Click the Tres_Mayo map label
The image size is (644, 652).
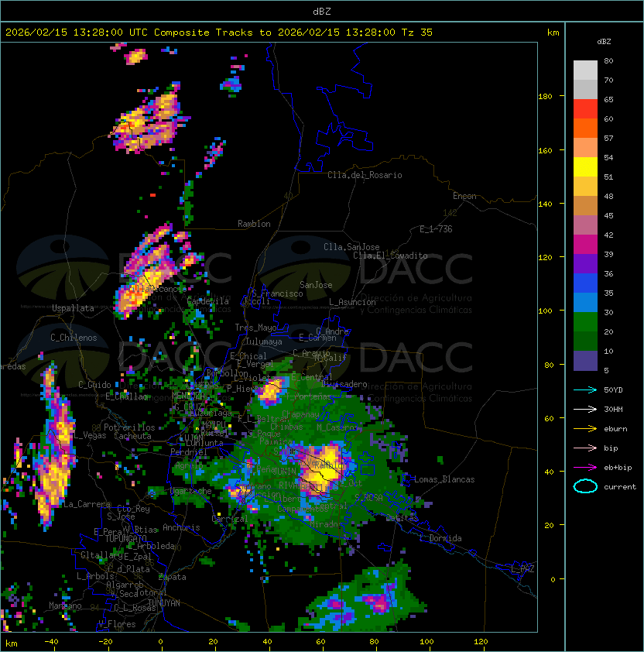[255, 328]
